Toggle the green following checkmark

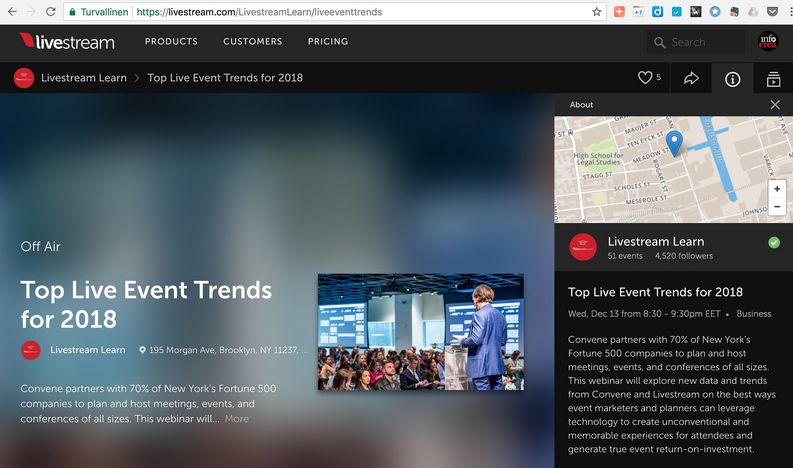click(774, 242)
